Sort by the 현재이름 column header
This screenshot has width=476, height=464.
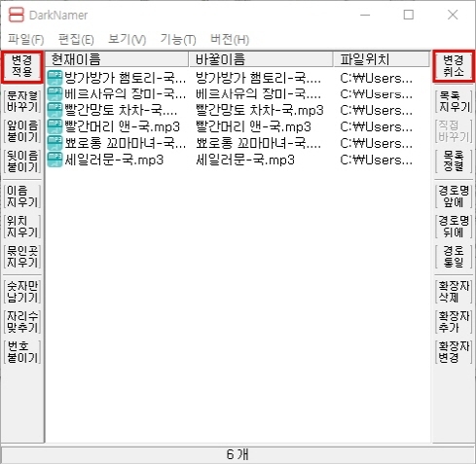point(117,59)
